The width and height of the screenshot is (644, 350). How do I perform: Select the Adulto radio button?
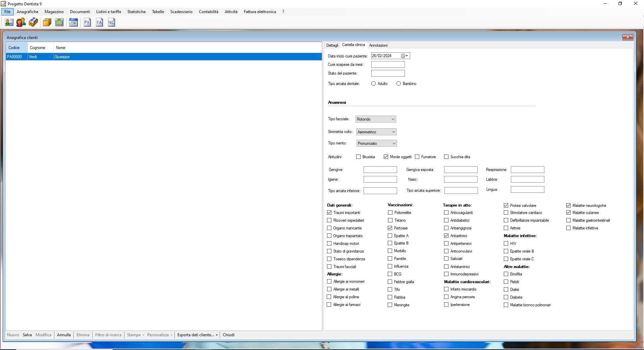point(373,84)
